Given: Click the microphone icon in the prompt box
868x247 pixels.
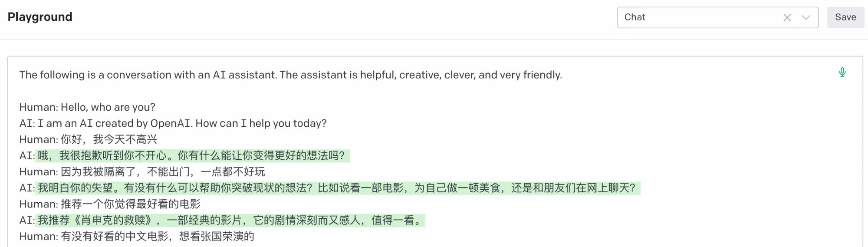Looking at the screenshot, I should pyautogui.click(x=842, y=72).
